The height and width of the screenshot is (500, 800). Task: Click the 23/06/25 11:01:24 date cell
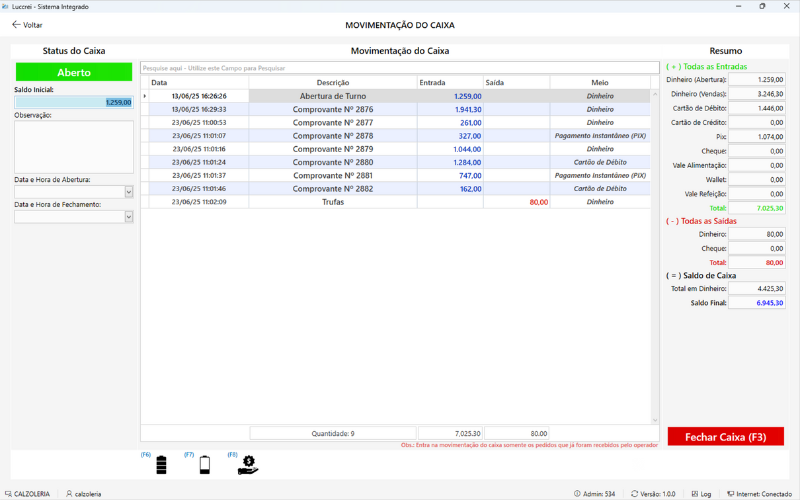tap(198, 162)
